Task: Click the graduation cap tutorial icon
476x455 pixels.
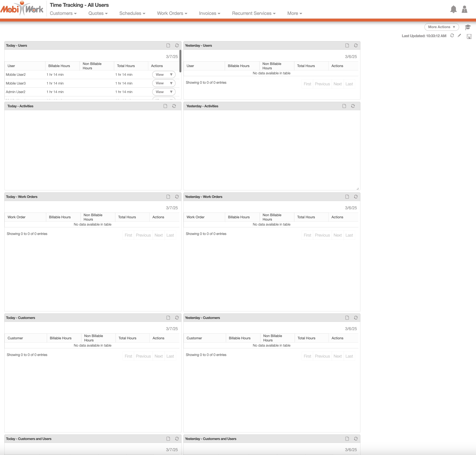Action: pyautogui.click(x=468, y=27)
